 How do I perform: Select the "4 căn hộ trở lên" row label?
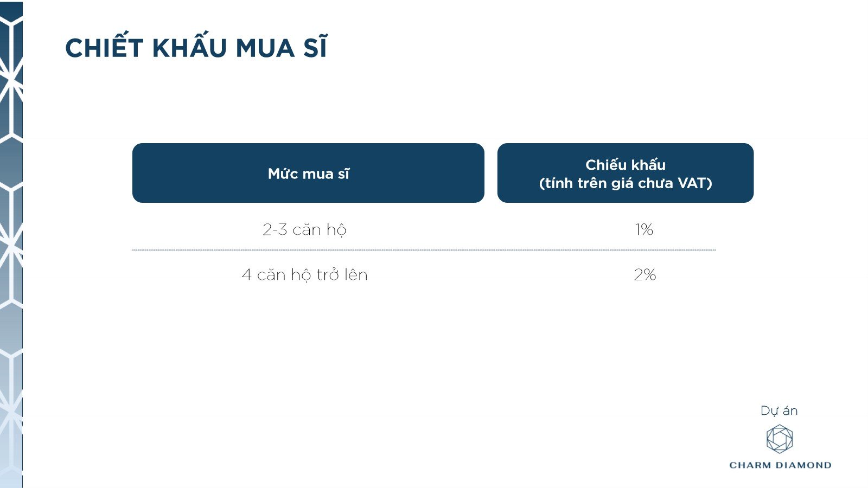click(x=304, y=275)
